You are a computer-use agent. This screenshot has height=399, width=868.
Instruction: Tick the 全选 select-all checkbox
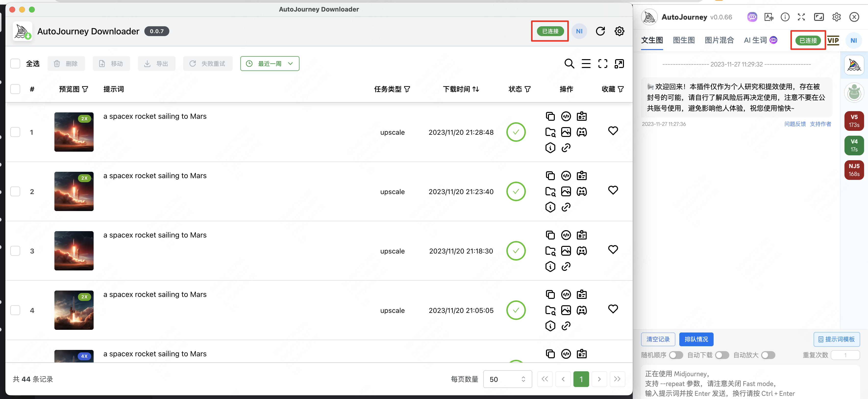tap(15, 64)
